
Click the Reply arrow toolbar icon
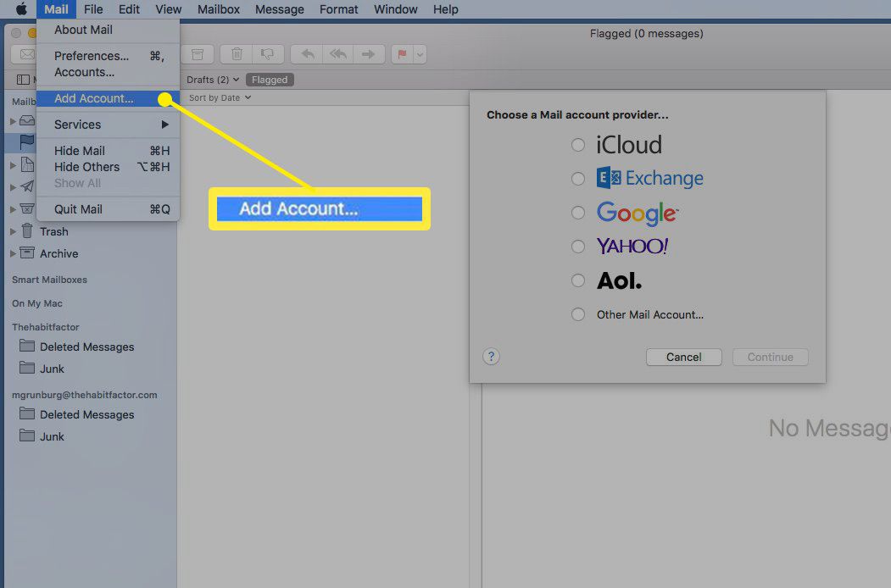[x=308, y=54]
